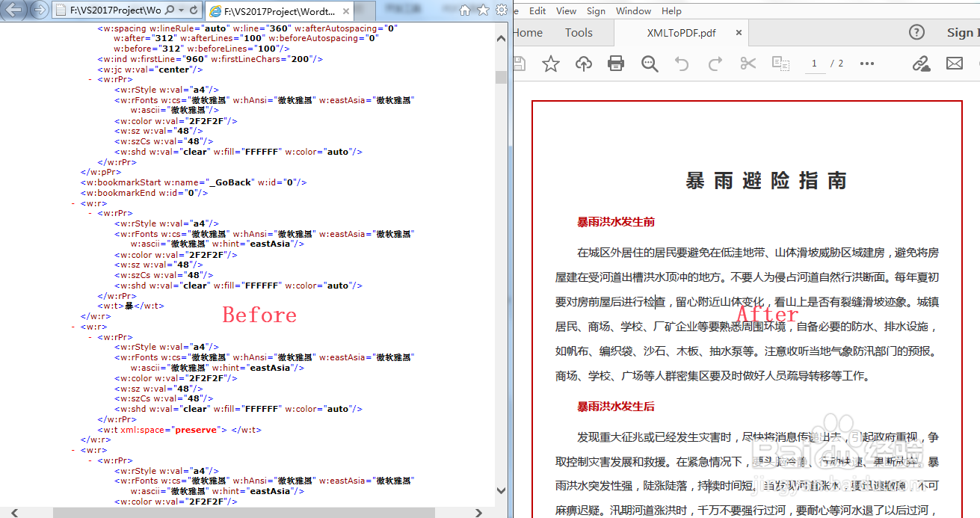Click the IE horizontal scrollbar left arrow
Screen dimensions: 980x518
[x=13, y=512]
